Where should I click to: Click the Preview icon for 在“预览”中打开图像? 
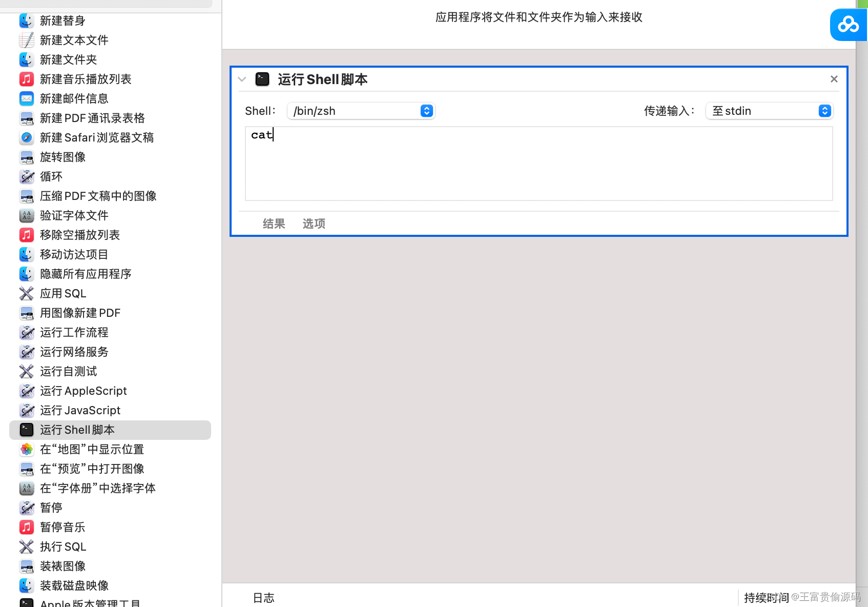coord(27,469)
